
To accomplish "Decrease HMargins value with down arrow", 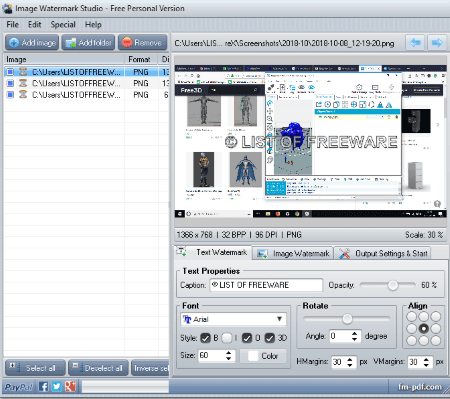I will tap(350, 365).
